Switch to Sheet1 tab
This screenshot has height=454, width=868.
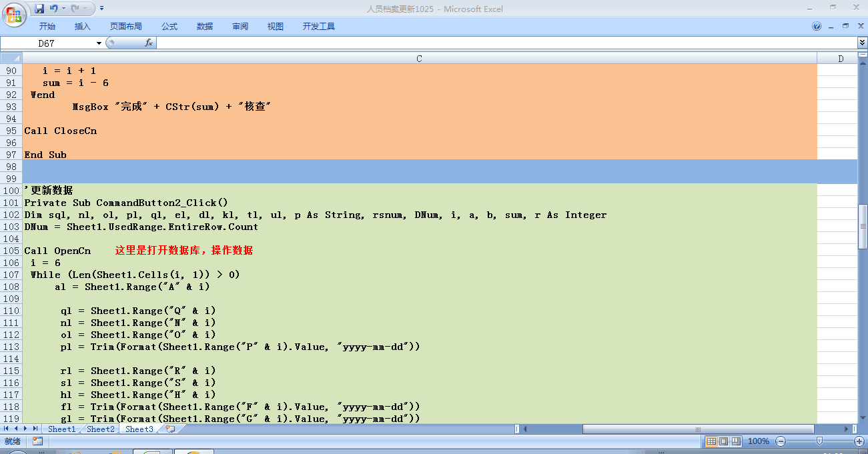pyautogui.click(x=61, y=429)
